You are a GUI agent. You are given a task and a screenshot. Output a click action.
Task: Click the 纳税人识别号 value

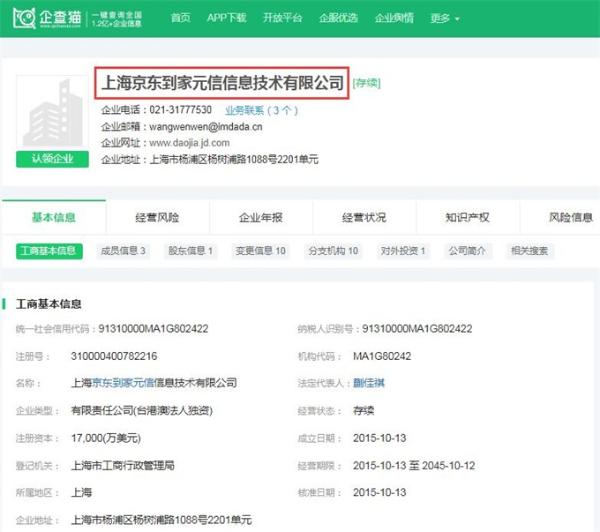417,329
